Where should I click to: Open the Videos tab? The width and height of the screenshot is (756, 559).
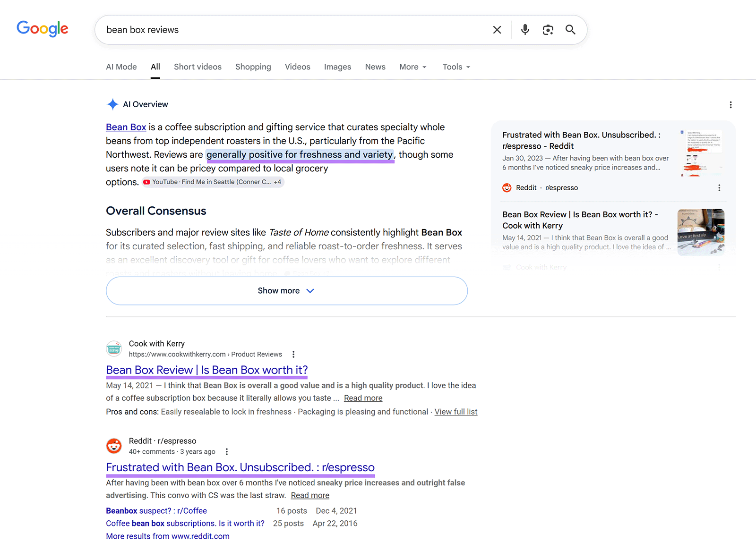tap(298, 67)
